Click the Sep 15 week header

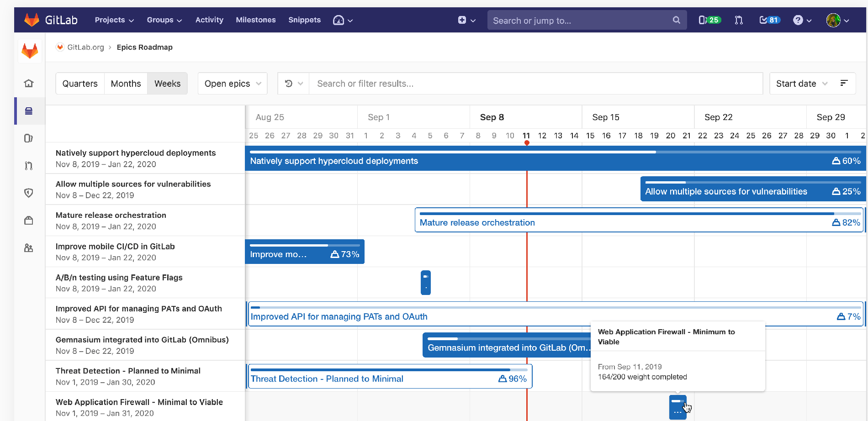[606, 117]
